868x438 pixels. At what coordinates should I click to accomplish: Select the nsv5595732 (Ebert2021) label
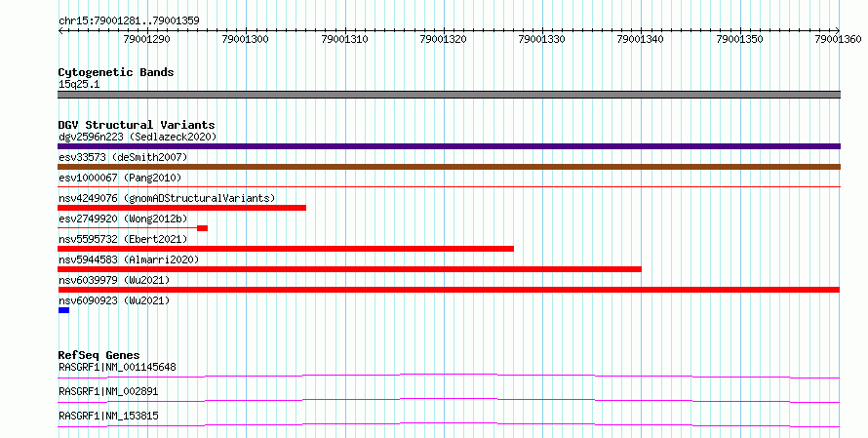coord(123,239)
